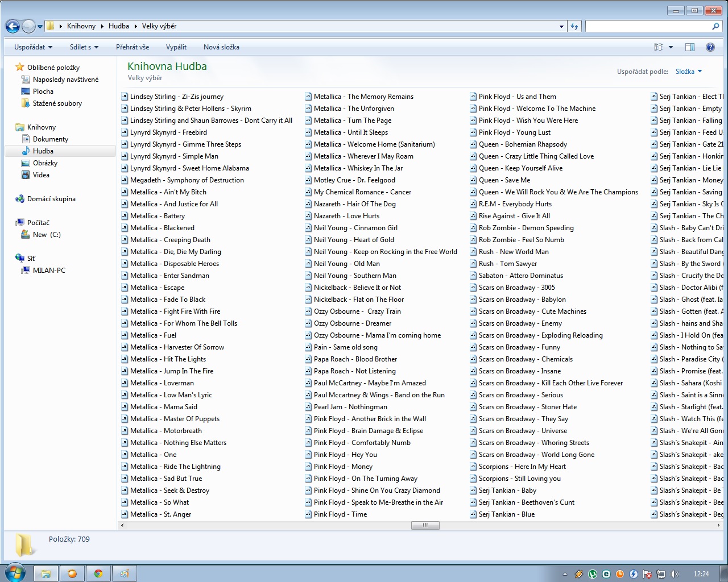This screenshot has width=728, height=582.
Task: Select Dokumenty in the navigation tree
Action: point(50,139)
